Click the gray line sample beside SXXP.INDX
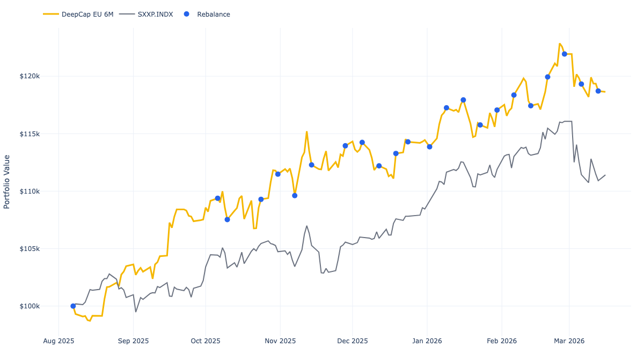The height and width of the screenshot is (362, 644). tap(127, 14)
